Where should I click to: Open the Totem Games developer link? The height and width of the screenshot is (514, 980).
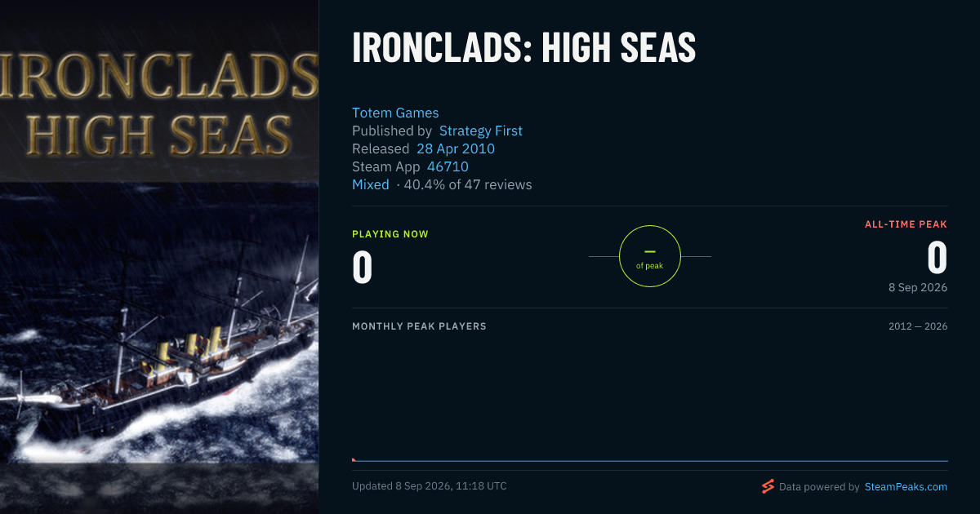pos(395,113)
